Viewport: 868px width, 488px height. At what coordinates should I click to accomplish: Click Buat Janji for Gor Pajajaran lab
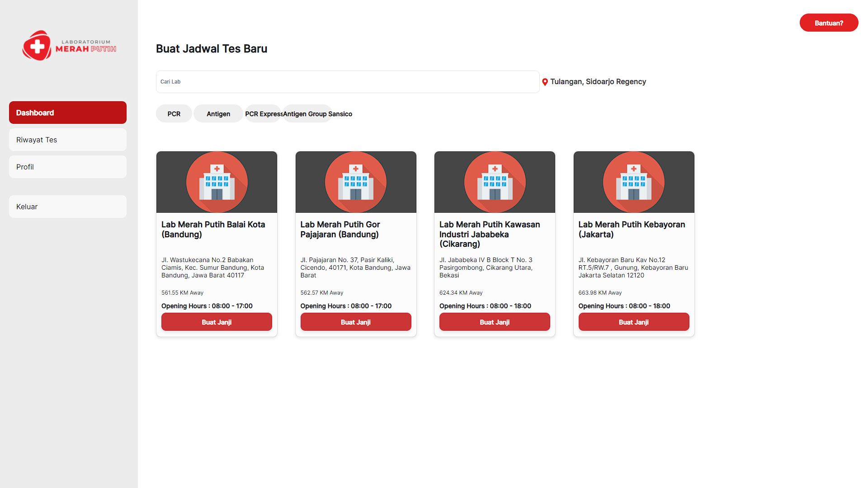tap(356, 322)
